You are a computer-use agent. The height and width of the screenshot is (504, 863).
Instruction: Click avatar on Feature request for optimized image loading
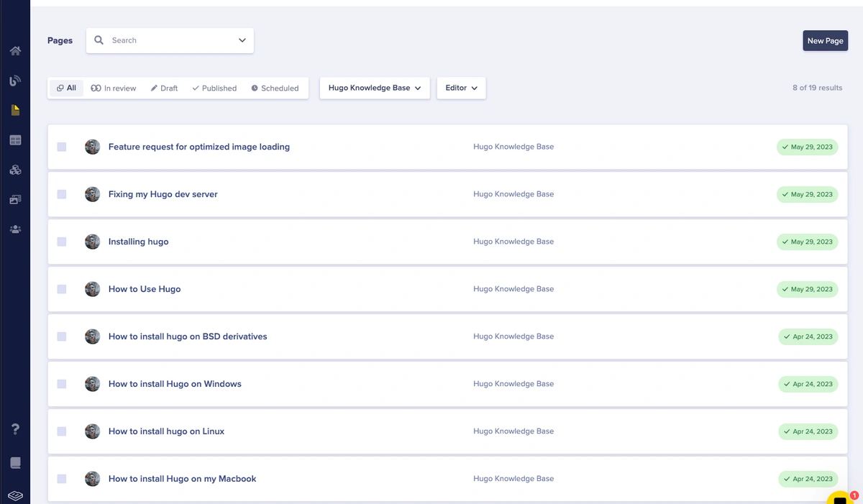[92, 147]
